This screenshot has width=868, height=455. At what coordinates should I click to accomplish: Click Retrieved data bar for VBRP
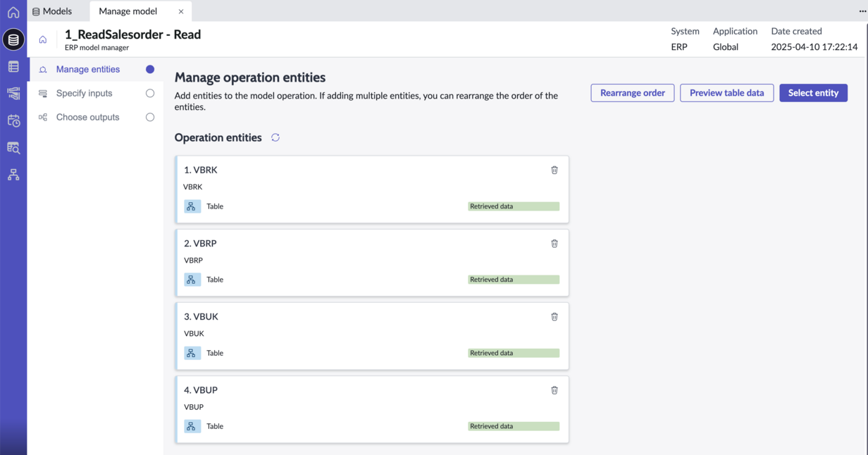click(x=514, y=280)
